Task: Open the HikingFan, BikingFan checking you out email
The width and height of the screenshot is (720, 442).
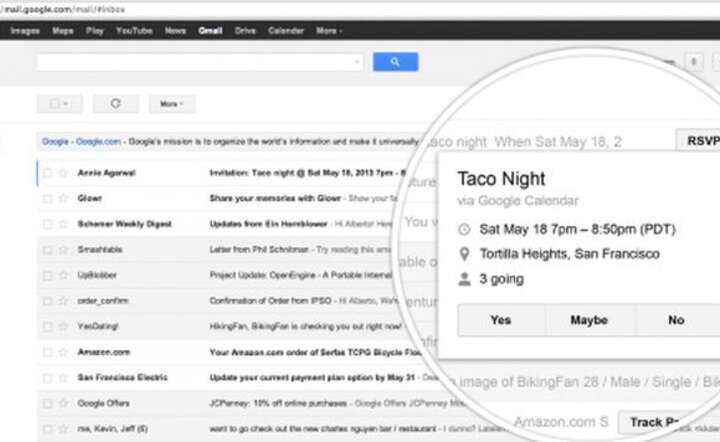Action: (x=305, y=327)
